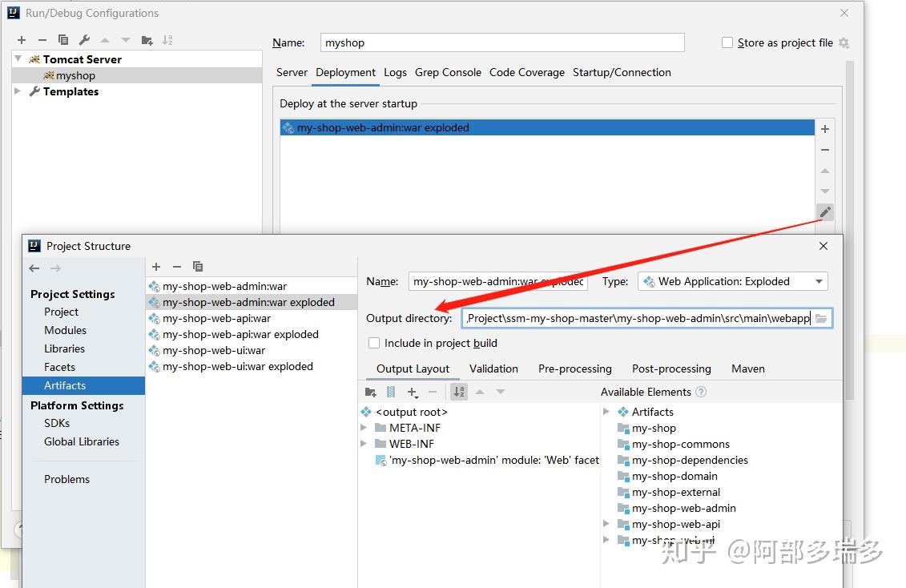This screenshot has width=906, height=588.
Task: Open the artifact Type dropdown
Action: click(x=733, y=281)
